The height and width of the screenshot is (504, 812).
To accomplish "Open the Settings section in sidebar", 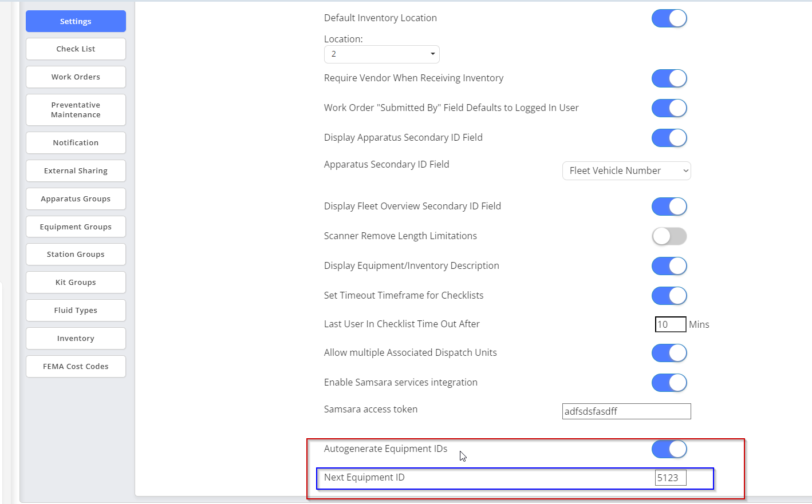I will click(x=76, y=21).
